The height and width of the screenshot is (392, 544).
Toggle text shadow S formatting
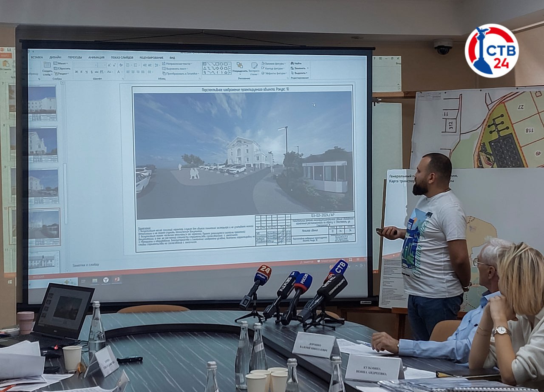[91, 72]
